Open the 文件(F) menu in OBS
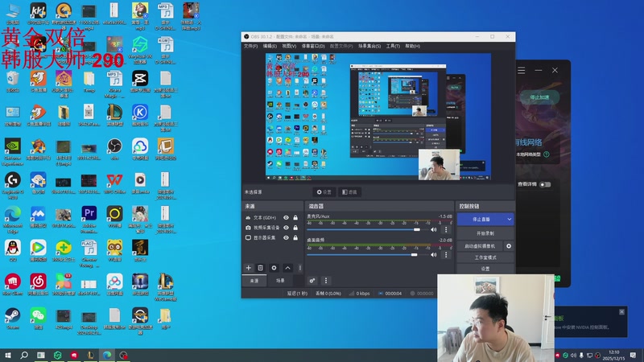The image size is (644, 362). click(250, 46)
